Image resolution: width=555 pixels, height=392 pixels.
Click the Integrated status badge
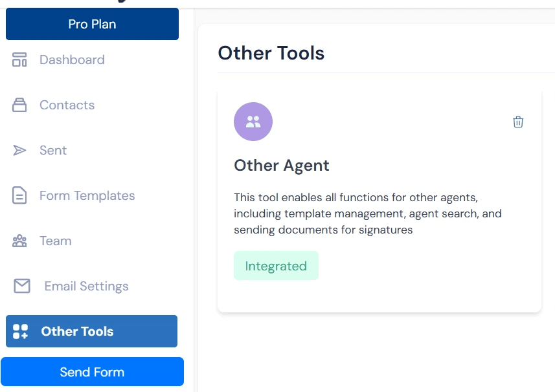click(x=277, y=265)
